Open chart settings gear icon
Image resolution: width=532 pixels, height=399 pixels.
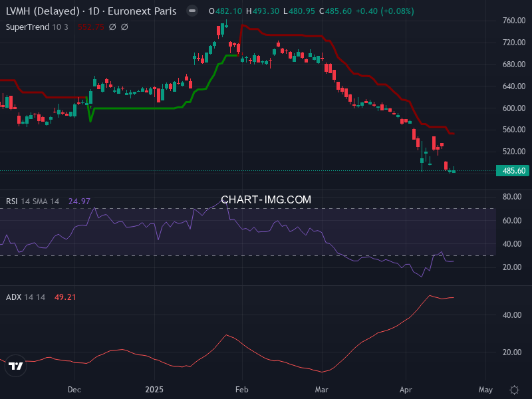click(x=514, y=390)
